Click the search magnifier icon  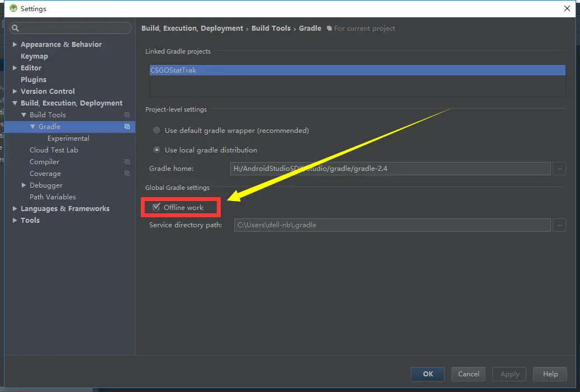click(x=15, y=28)
